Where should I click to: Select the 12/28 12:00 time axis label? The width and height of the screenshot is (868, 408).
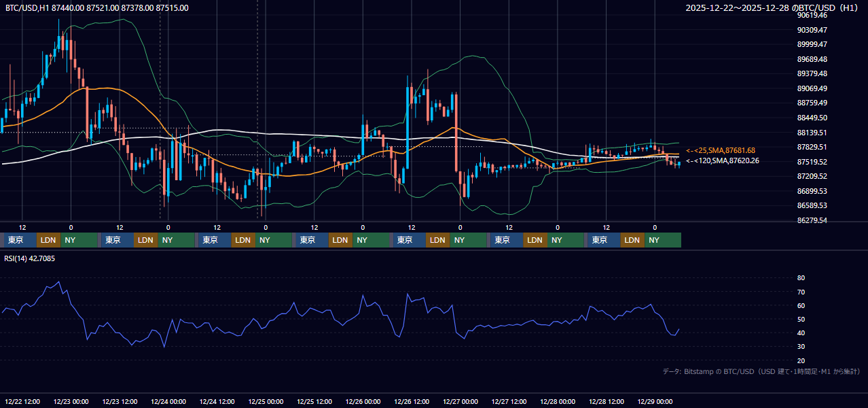[x=607, y=402]
